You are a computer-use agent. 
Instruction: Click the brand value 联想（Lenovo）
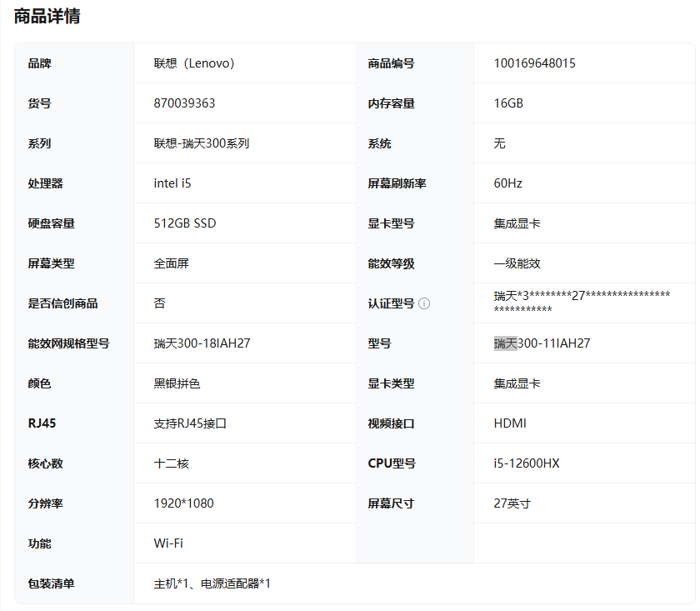click(x=194, y=63)
